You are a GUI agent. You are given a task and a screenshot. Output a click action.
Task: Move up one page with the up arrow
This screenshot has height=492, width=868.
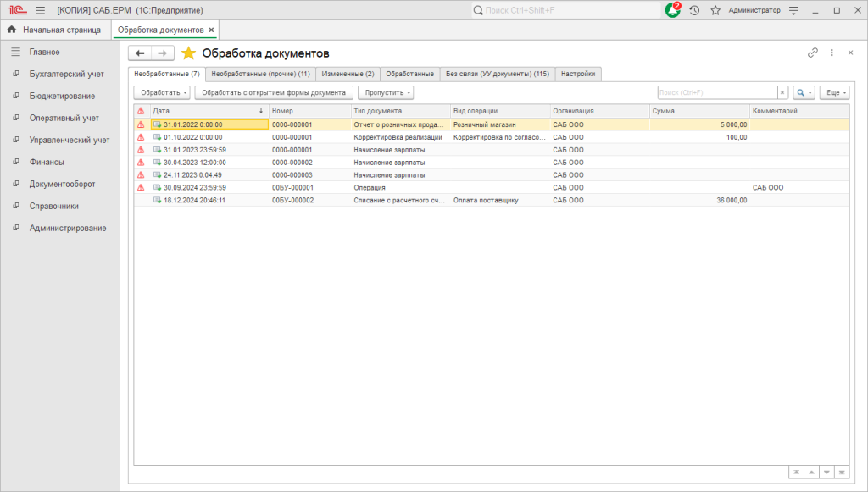click(x=811, y=472)
